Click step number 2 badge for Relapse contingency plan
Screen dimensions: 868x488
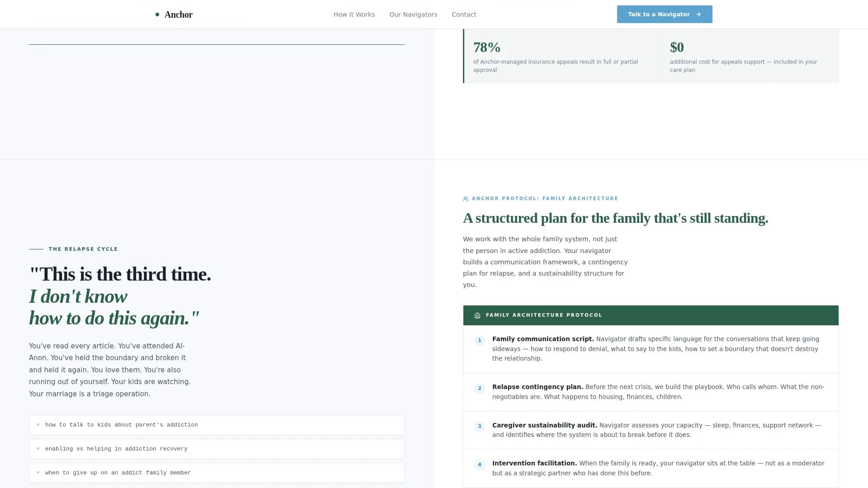[x=480, y=388]
